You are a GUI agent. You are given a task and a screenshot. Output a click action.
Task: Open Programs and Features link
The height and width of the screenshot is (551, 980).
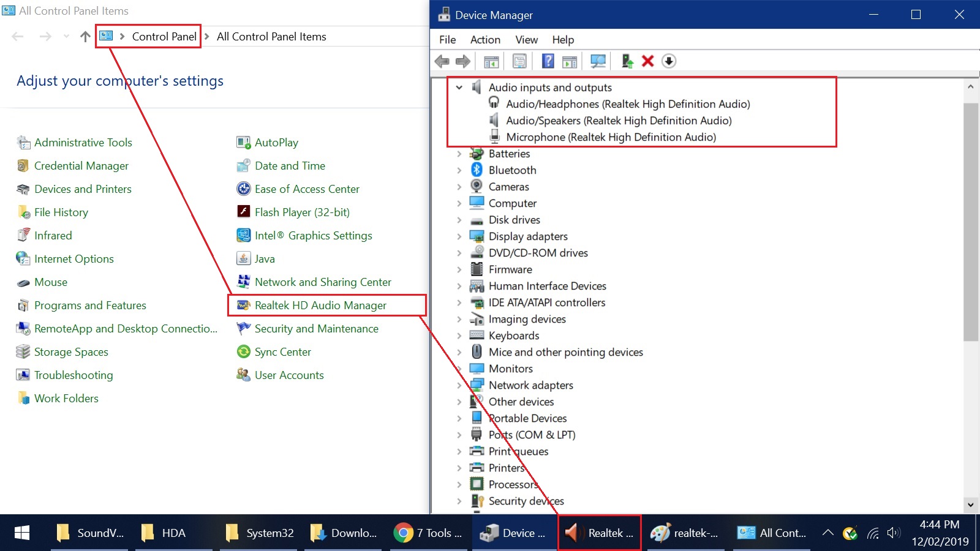tap(90, 305)
